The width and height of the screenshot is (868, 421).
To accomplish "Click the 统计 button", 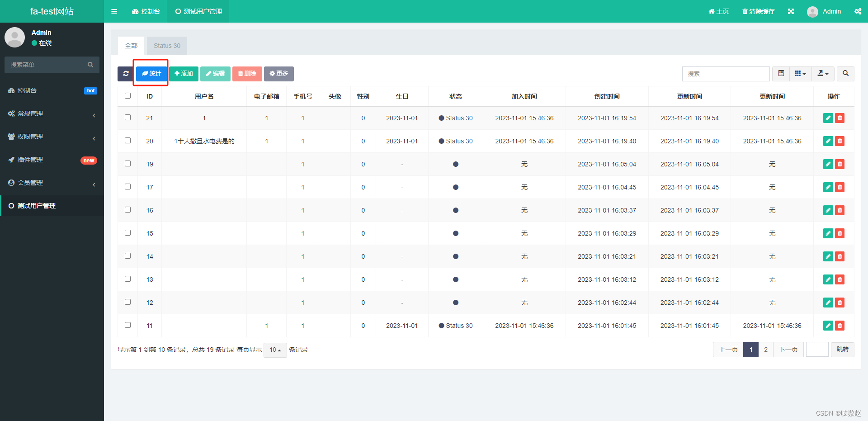I will [x=151, y=73].
